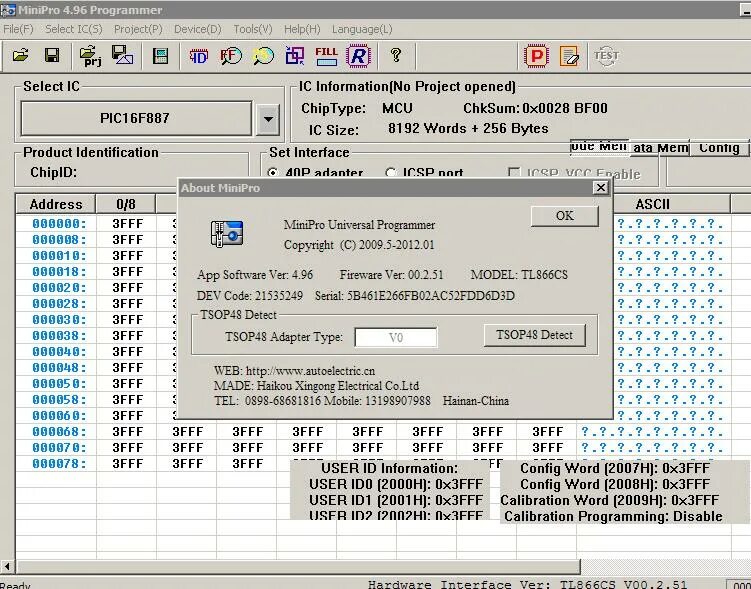Image resolution: width=751 pixels, height=589 pixels.
Task: Click the horizontal scrollbar thumb
Action: pos(297,566)
